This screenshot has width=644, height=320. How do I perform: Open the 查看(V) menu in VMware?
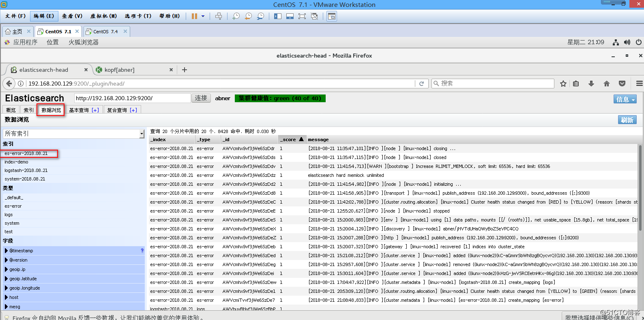72,16
